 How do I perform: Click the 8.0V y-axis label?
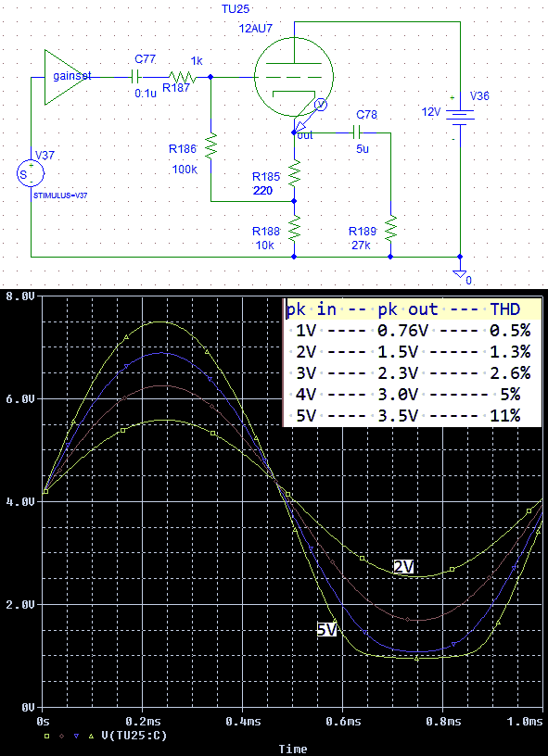[19, 297]
